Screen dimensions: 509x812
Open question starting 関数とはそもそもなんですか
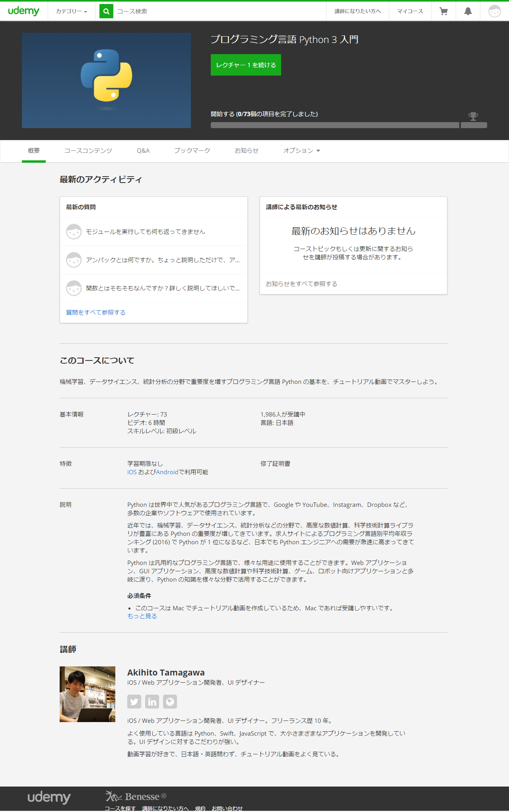[x=163, y=288]
